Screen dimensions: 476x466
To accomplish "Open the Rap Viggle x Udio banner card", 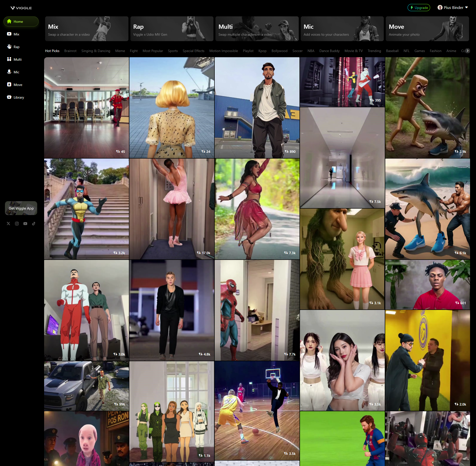I will point(172,29).
